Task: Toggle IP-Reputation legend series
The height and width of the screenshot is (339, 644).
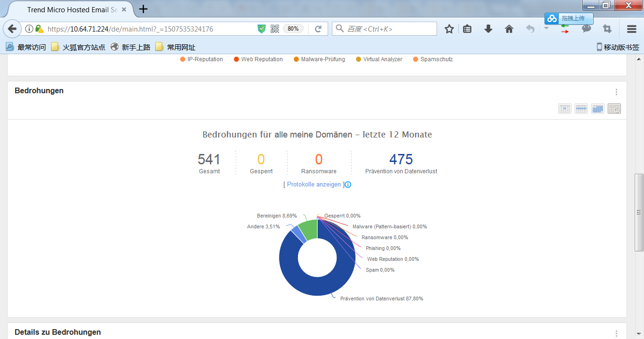Action: click(201, 59)
